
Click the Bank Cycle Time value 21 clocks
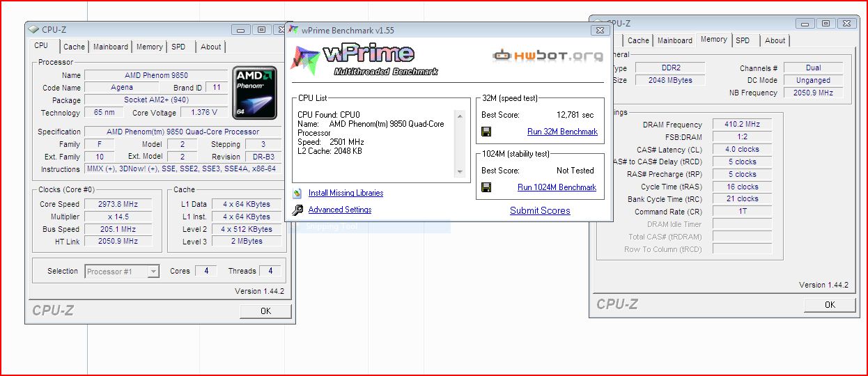(x=743, y=199)
